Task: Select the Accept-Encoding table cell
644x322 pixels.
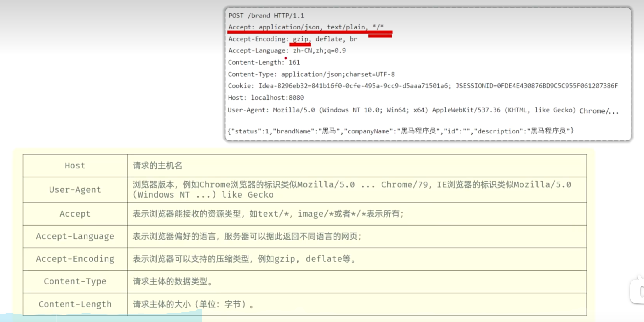Action: tap(75, 259)
